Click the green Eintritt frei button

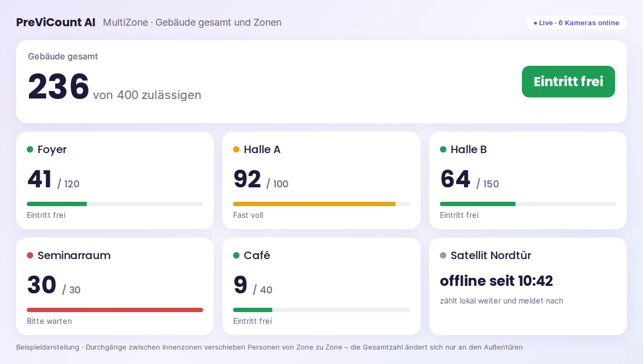(569, 81)
